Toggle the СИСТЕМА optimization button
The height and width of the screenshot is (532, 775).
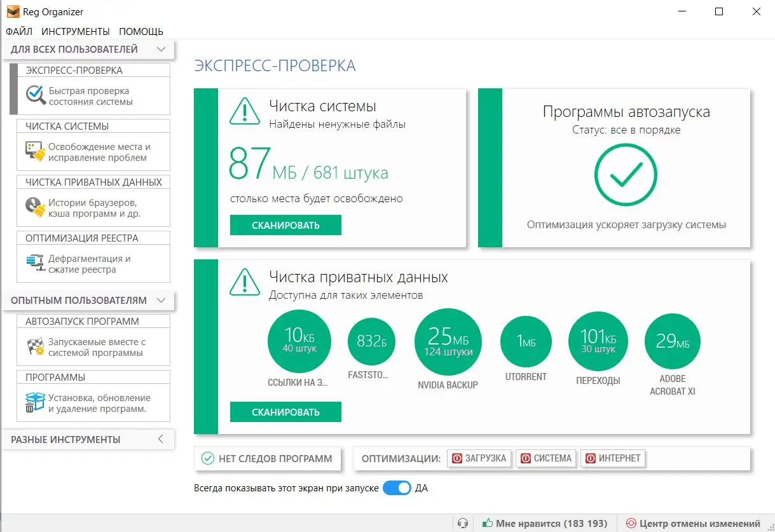coord(545,458)
